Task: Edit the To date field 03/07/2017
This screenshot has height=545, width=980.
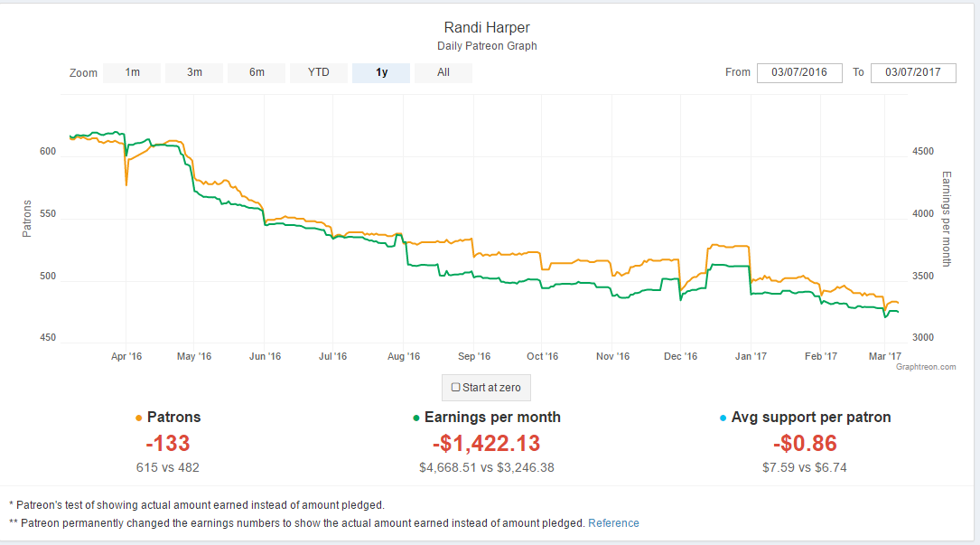Action: [913, 72]
